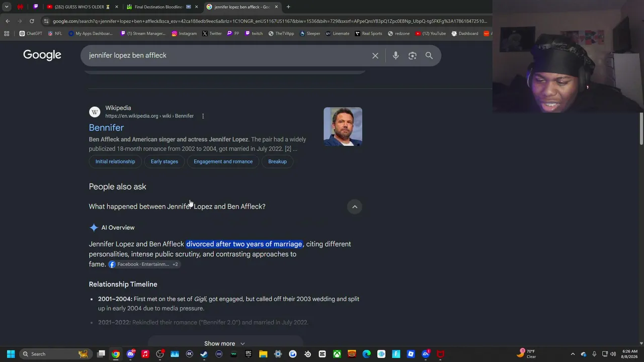
Task: Open Microsoft Edge from the taskbar
Action: point(367,354)
